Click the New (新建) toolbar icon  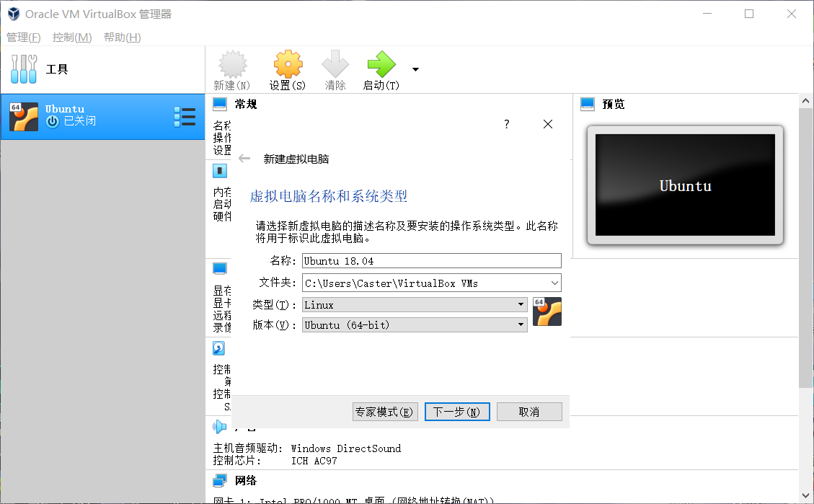click(x=232, y=64)
